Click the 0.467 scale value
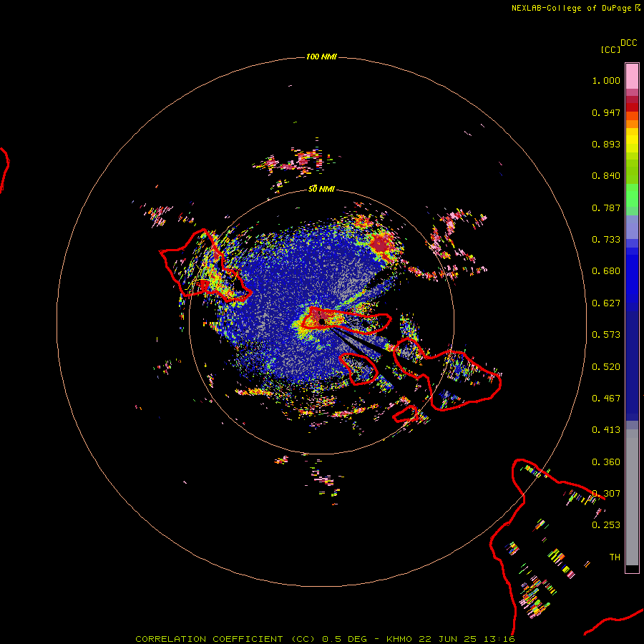 [x=606, y=399]
